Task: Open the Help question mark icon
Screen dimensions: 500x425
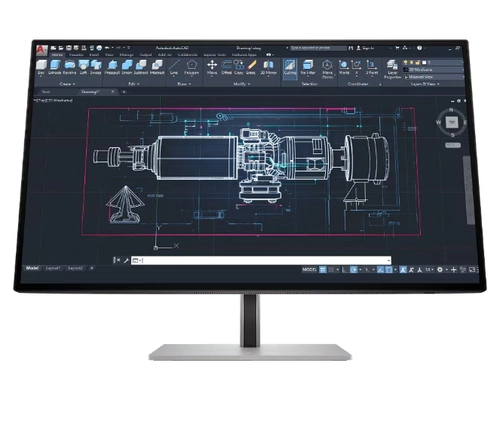Action: click(x=419, y=48)
